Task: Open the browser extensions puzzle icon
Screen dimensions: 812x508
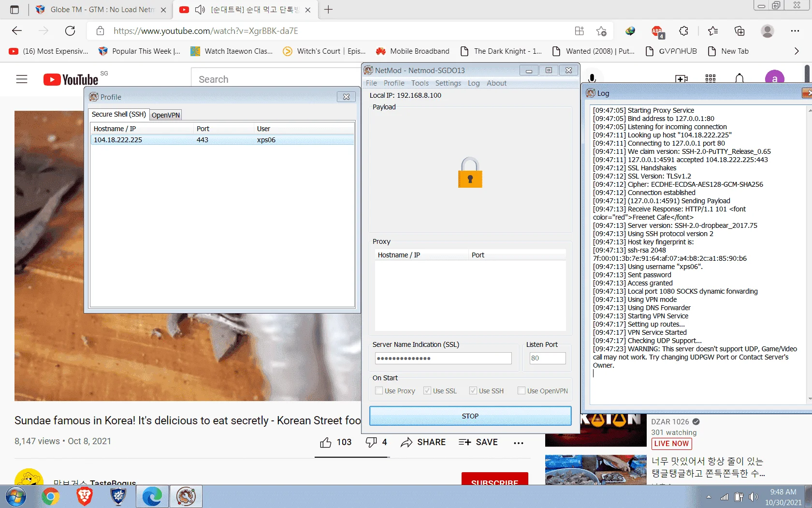Action: click(683, 31)
